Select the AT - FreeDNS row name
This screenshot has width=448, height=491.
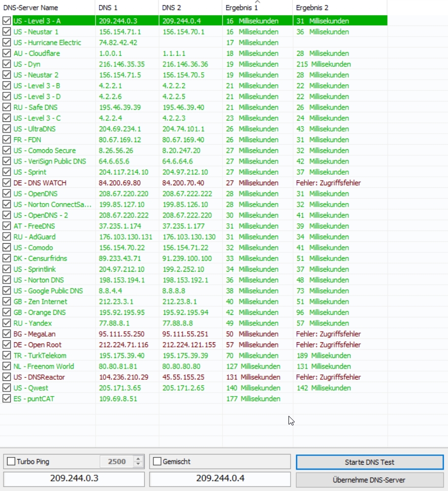tap(34, 226)
